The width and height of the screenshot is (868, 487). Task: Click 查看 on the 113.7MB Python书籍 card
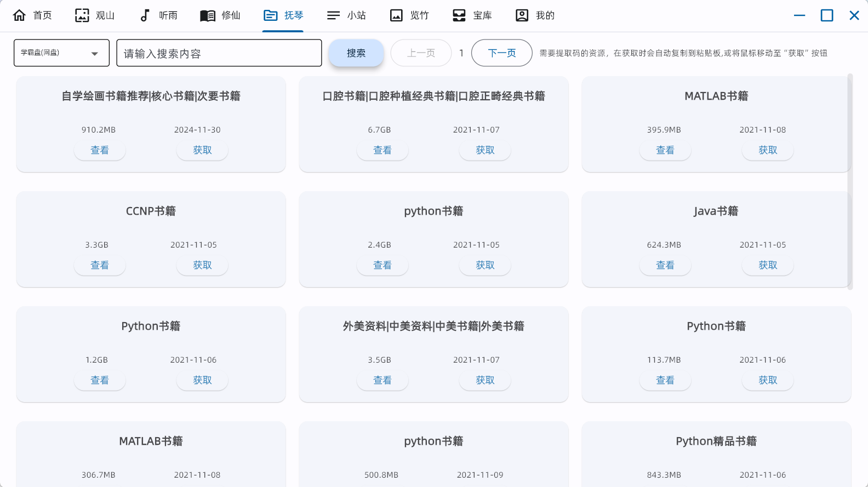665,380
